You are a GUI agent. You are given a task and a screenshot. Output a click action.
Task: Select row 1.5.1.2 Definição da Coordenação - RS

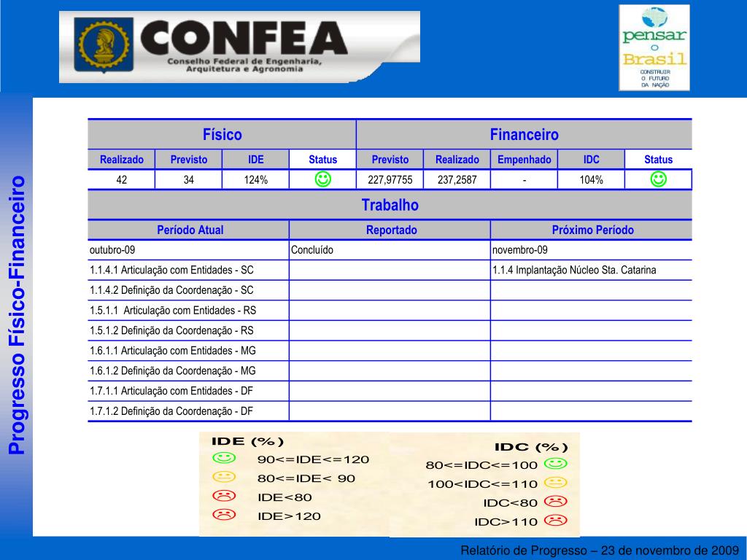pos(189,330)
